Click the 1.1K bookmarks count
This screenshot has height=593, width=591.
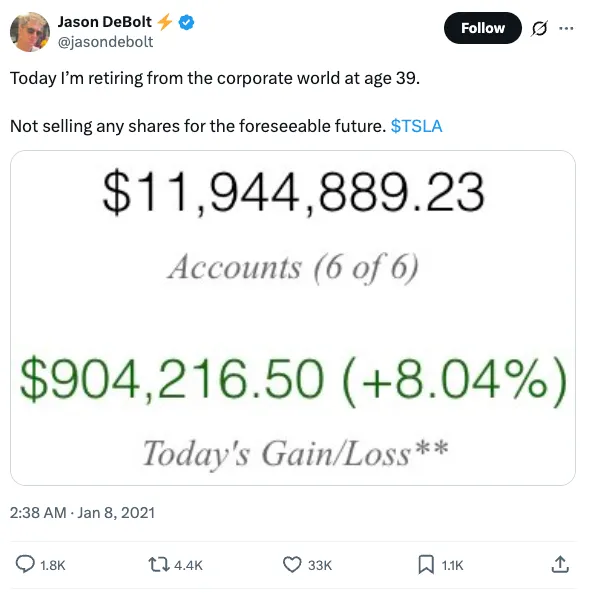[x=452, y=565]
